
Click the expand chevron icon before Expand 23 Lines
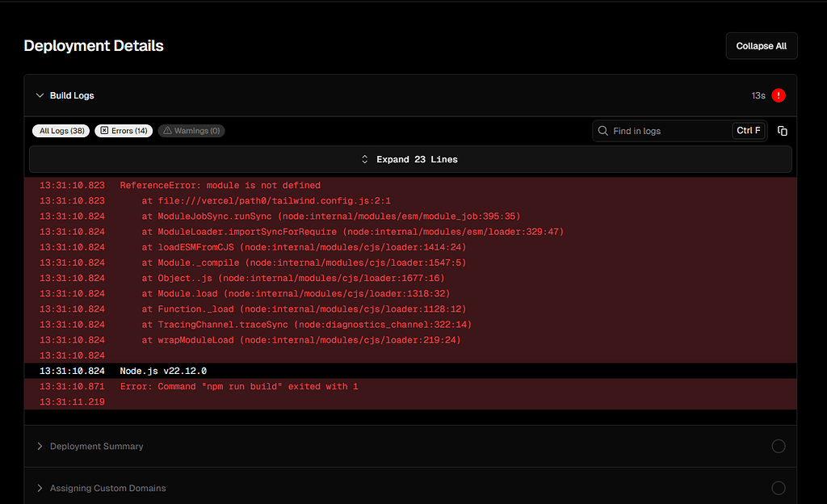click(x=364, y=159)
